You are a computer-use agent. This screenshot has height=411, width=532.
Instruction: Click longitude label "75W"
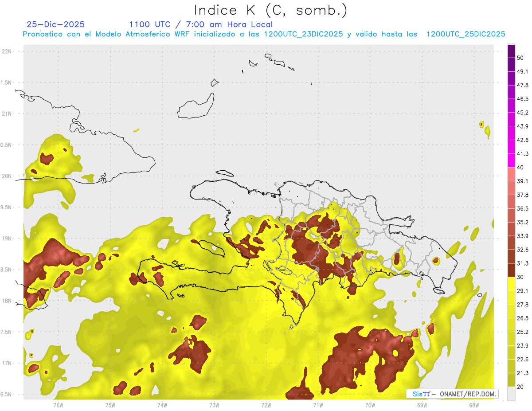110,405
